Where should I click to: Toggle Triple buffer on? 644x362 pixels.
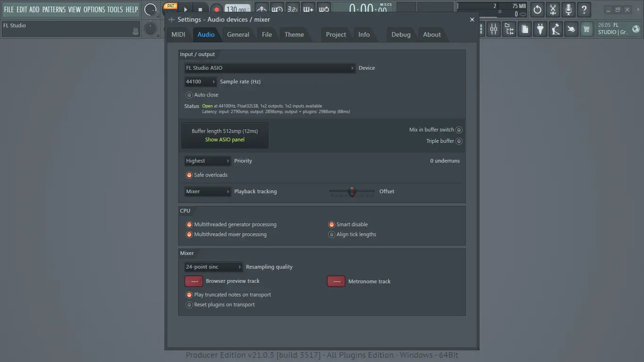458,140
